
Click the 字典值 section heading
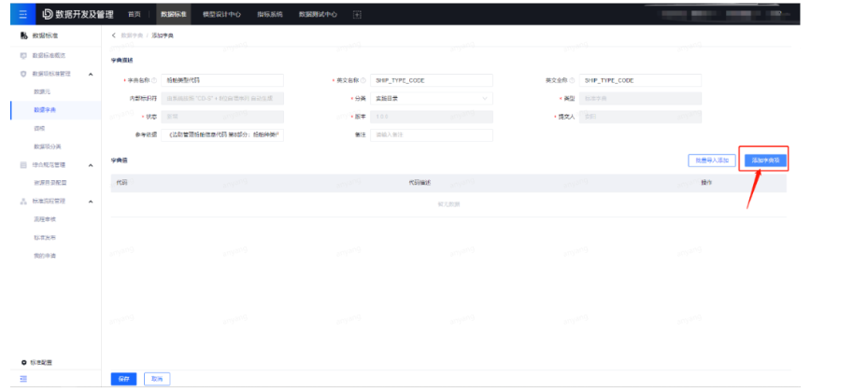119,161
